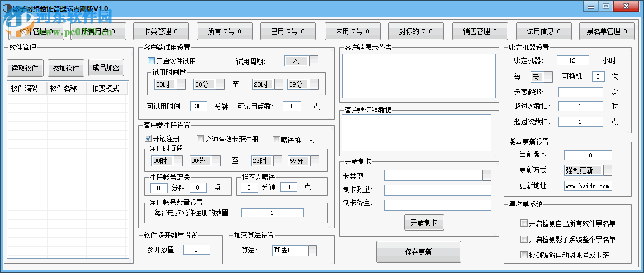Click the 客户端展示公告 text area
Viewport: 644px width, 273px height.
[x=419, y=76]
